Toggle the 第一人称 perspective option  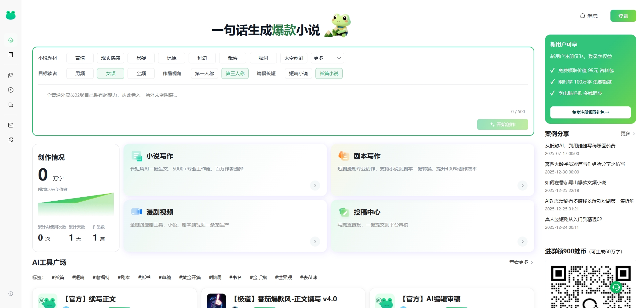tap(204, 73)
